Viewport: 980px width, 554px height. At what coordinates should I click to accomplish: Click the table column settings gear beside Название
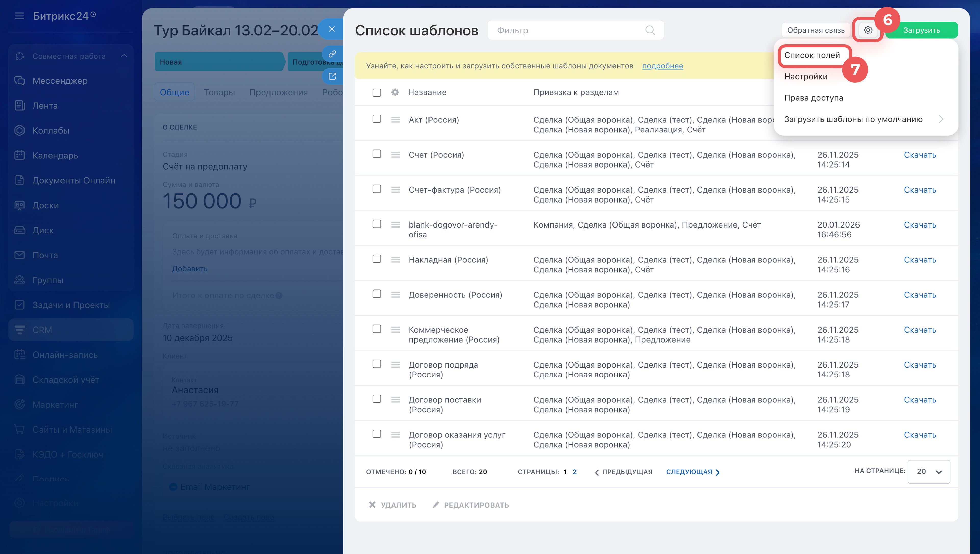[395, 92]
